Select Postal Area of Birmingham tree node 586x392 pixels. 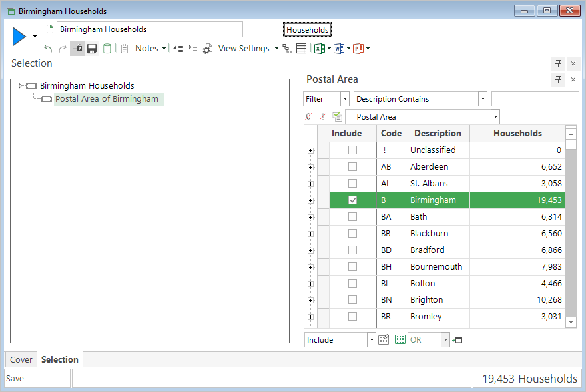[x=107, y=99]
